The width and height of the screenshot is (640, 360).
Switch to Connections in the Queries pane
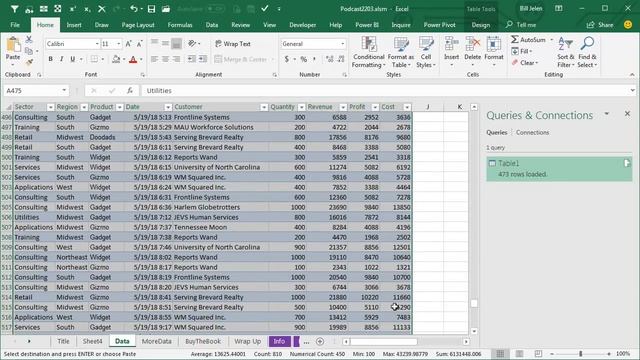click(x=532, y=132)
